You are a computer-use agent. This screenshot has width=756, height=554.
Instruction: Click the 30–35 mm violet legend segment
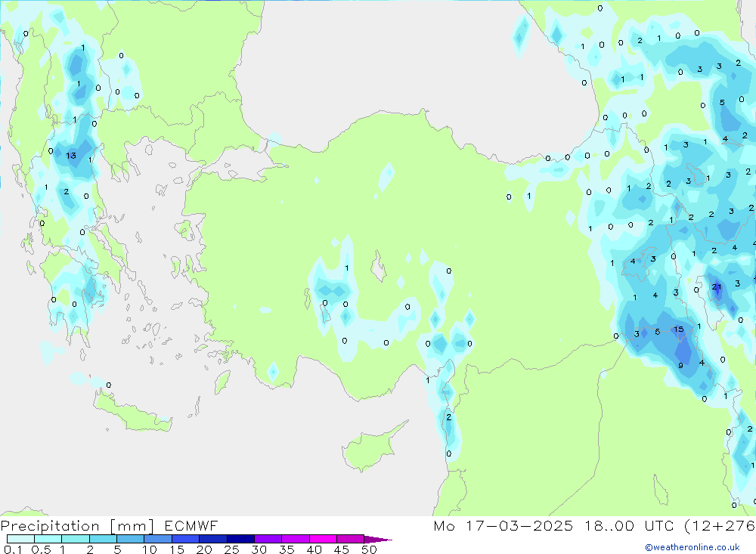268,539
